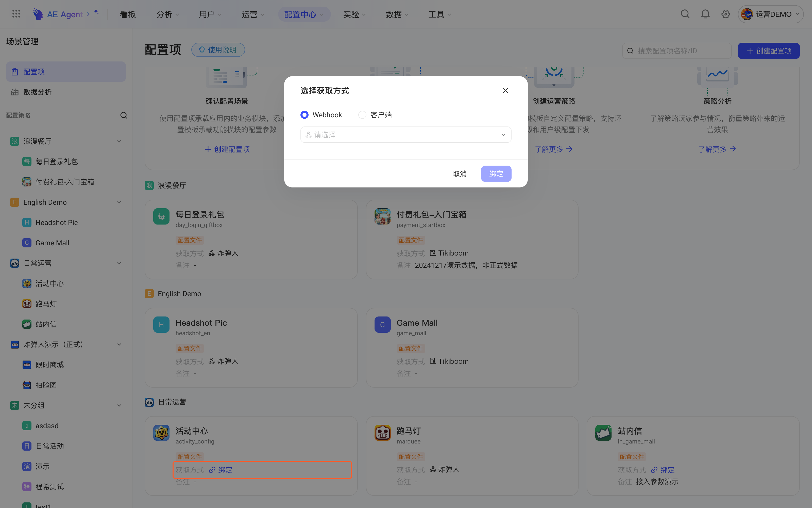Screen dimensions: 812x508
Task: Open the 配置中心 top menu
Action: click(x=304, y=14)
